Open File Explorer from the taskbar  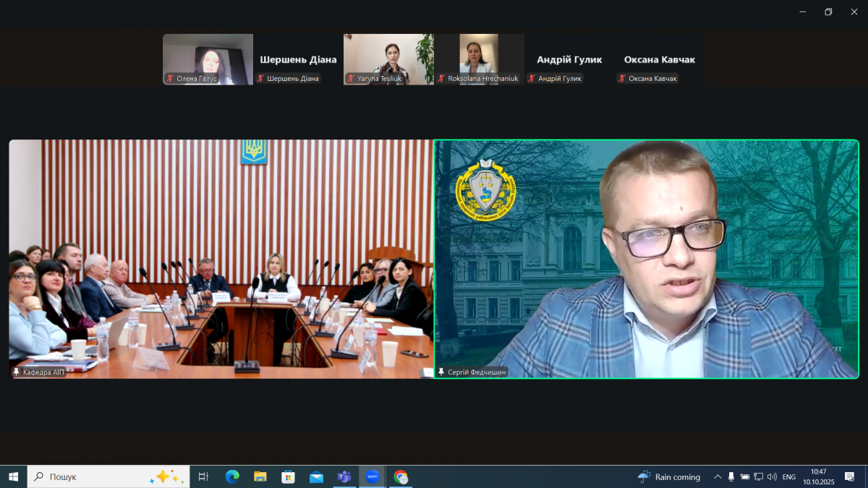[260, 476]
